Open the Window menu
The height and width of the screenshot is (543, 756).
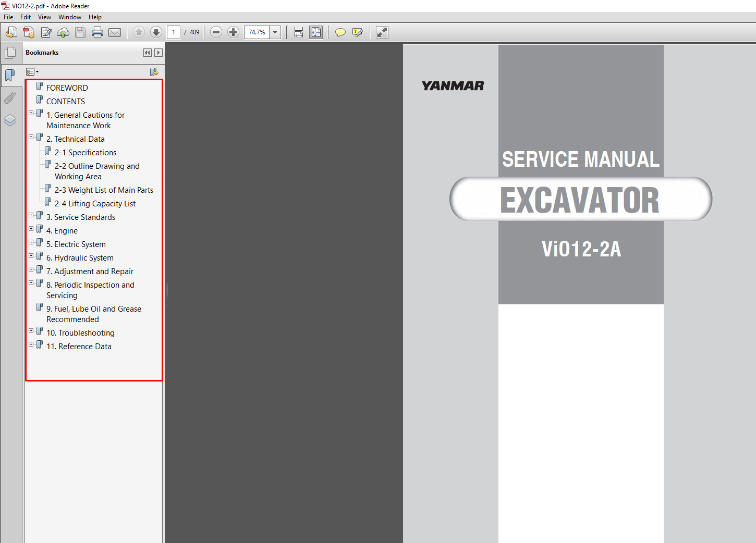click(70, 17)
